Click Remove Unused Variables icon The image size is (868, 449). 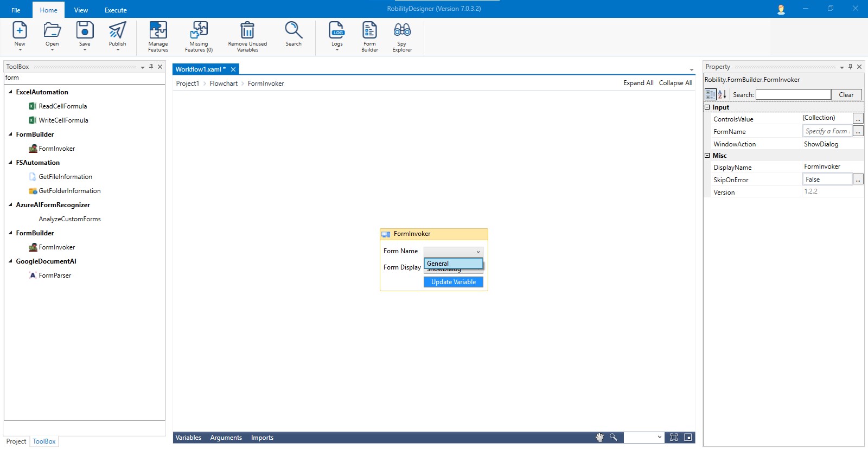[247, 31]
